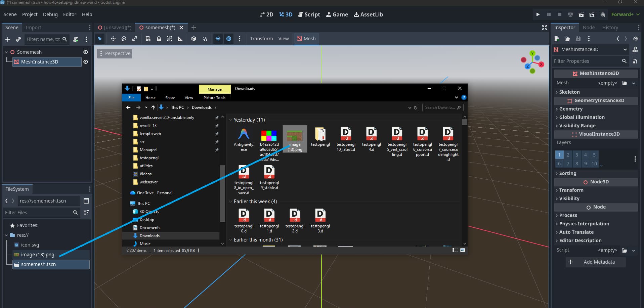Run the current scene clapperboard icon

click(581, 14)
